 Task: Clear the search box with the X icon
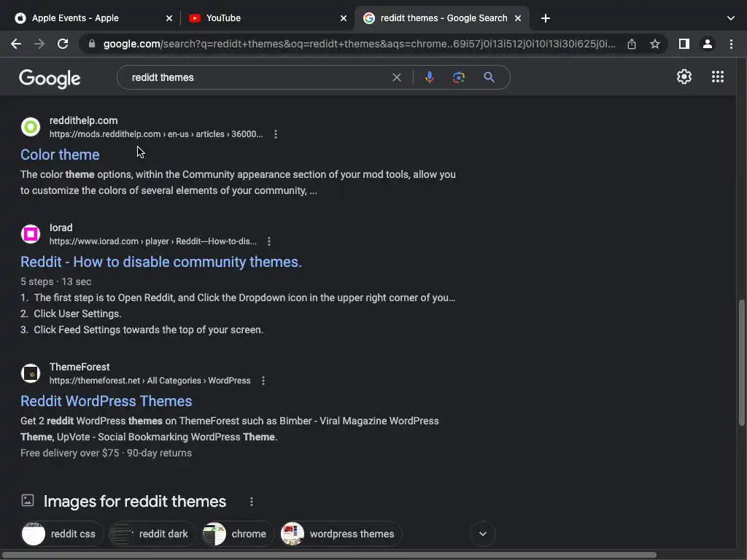[396, 77]
